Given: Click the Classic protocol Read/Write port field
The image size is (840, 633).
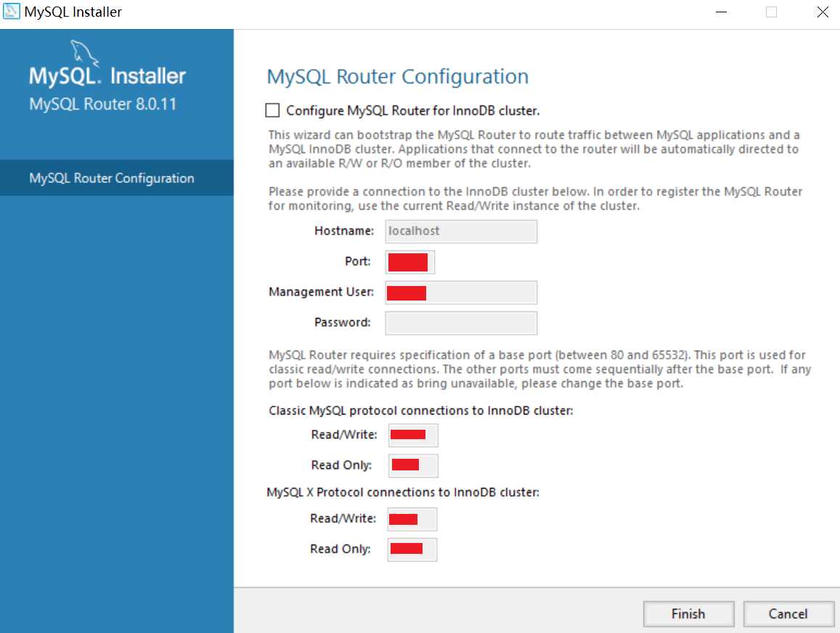Looking at the screenshot, I should click(412, 435).
